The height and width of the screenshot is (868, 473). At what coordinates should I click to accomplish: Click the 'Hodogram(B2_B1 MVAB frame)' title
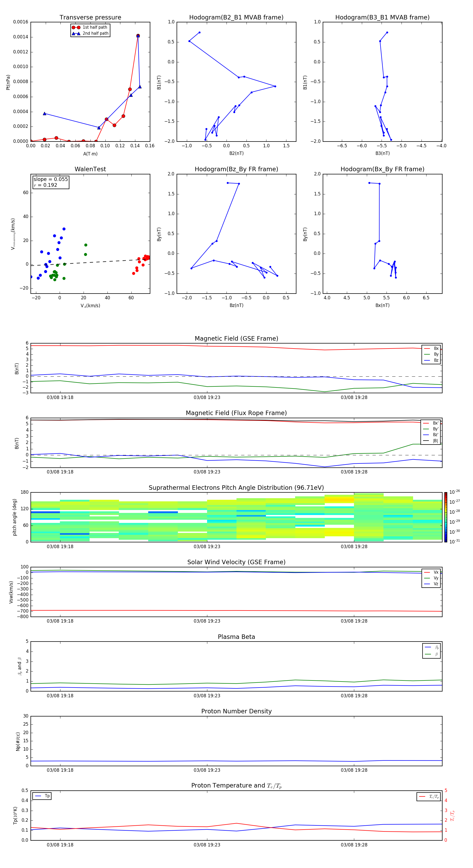pos(236,17)
